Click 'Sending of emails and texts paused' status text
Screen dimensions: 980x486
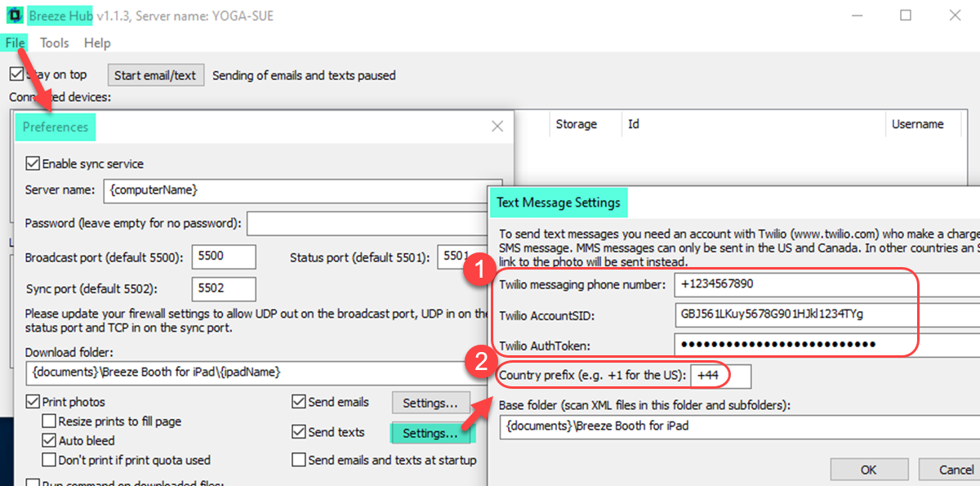pos(304,75)
